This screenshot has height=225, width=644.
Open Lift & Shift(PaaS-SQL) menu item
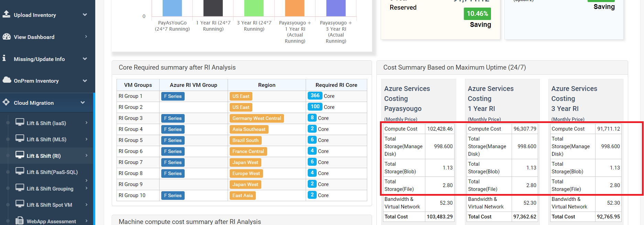pos(52,172)
